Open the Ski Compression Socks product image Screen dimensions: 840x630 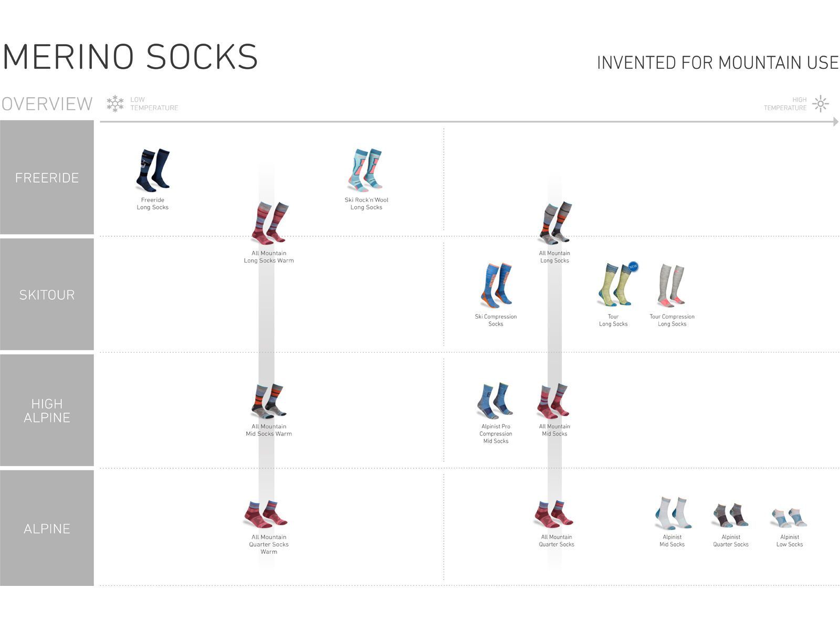click(496, 286)
